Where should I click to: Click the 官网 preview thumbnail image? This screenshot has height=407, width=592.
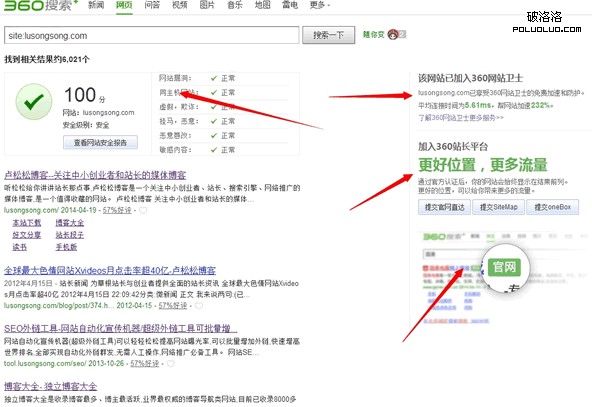[504, 278]
